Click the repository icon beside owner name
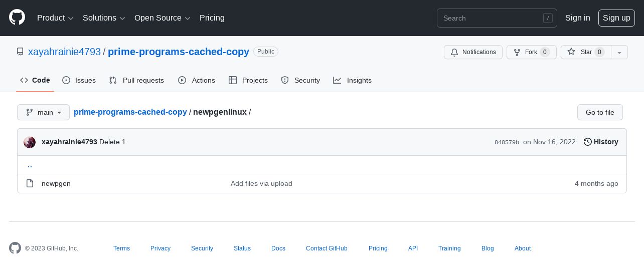 [x=20, y=52]
